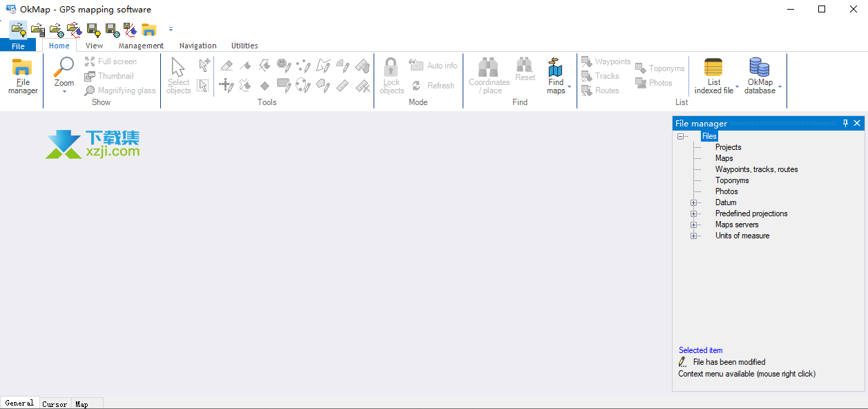The height and width of the screenshot is (409, 868).
Task: Click the Waypoints list icon
Action: [587, 61]
